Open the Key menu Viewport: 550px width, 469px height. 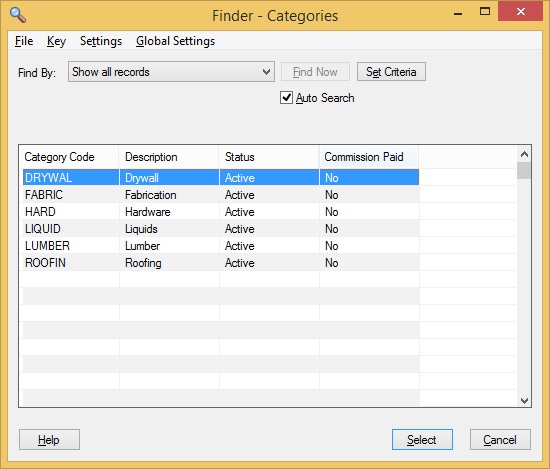(56, 41)
